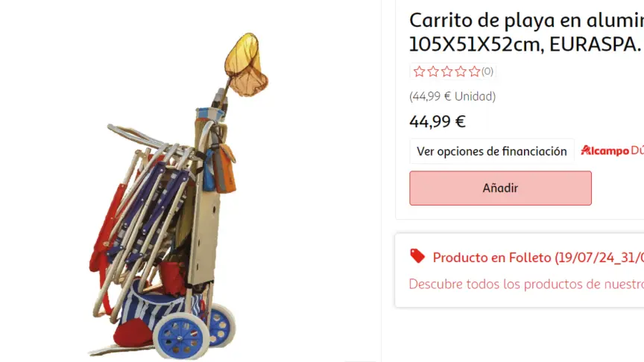This screenshot has width=644, height=362.
Task: Click the 44,99 € price
Action: [x=438, y=121]
